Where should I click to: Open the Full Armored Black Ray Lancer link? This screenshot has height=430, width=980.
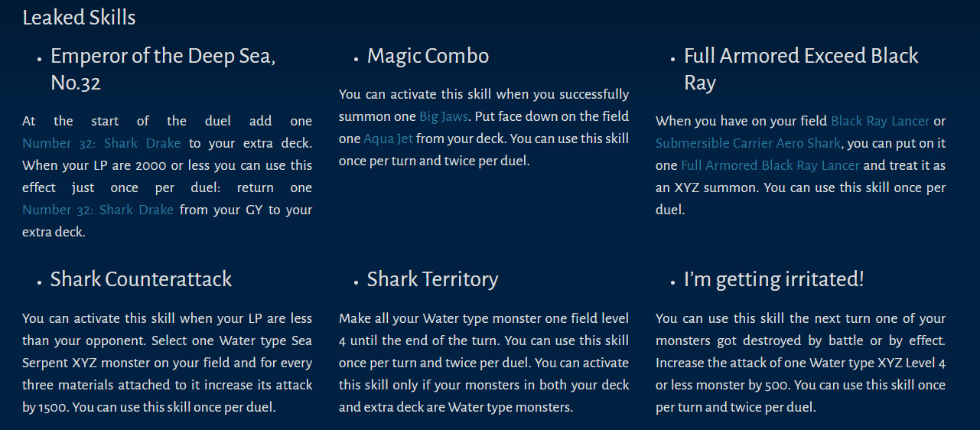(770, 165)
